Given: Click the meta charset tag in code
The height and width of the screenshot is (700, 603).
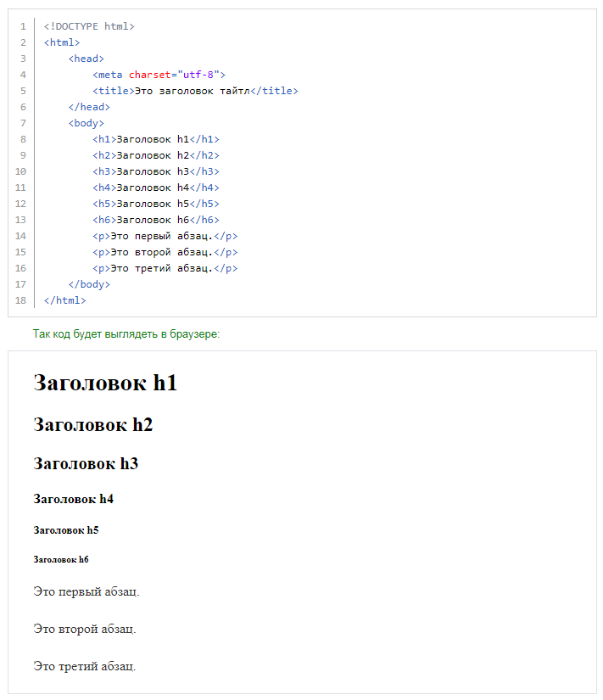Looking at the screenshot, I should [x=110, y=75].
